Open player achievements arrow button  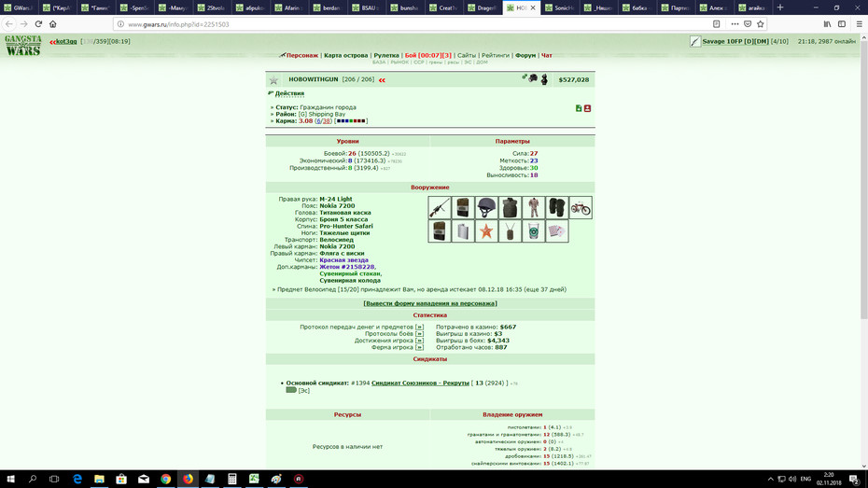coord(420,341)
